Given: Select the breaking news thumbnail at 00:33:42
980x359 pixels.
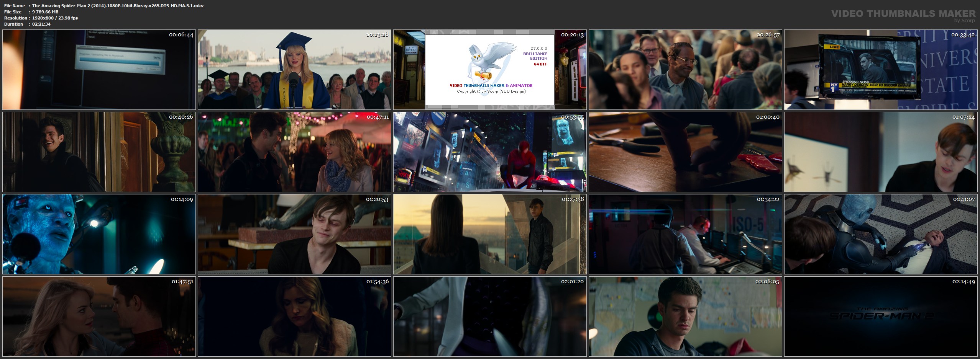Looking at the screenshot, I should coord(880,70).
